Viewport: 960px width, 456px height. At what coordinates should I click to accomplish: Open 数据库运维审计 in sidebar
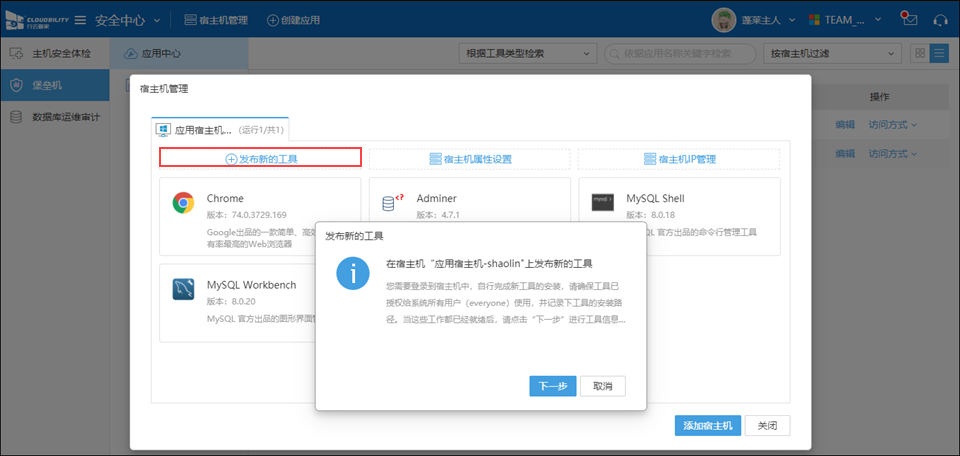pyautogui.click(x=65, y=117)
